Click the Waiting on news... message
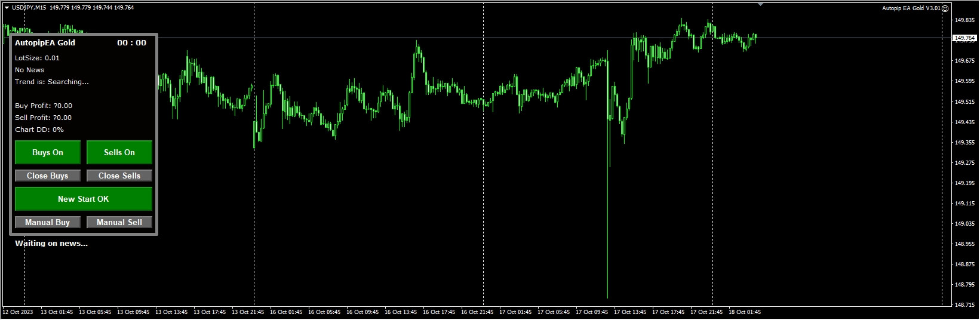 tap(51, 244)
